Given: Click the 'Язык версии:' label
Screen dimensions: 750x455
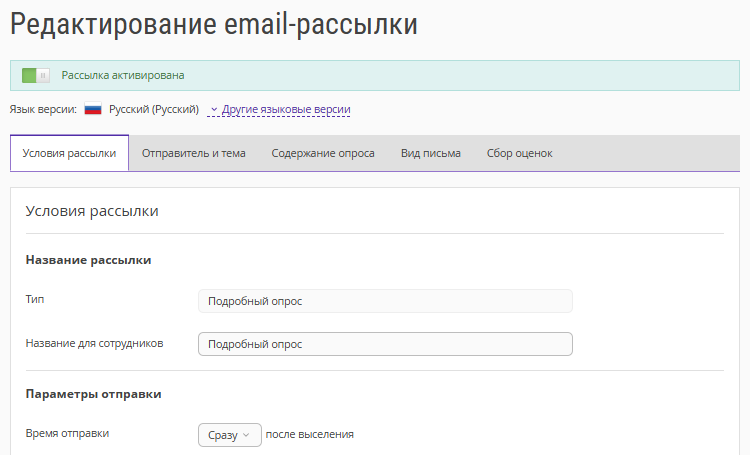Looking at the screenshot, I should click(x=43, y=109).
